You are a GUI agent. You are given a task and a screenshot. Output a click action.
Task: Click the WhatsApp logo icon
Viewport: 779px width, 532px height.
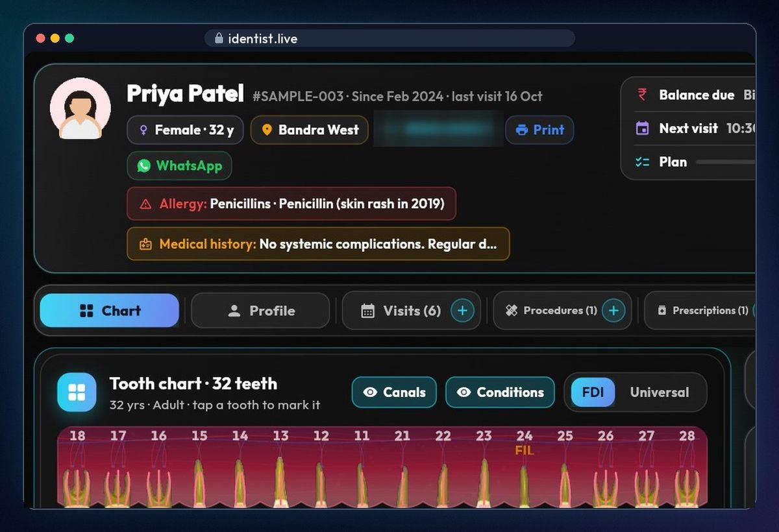(144, 165)
